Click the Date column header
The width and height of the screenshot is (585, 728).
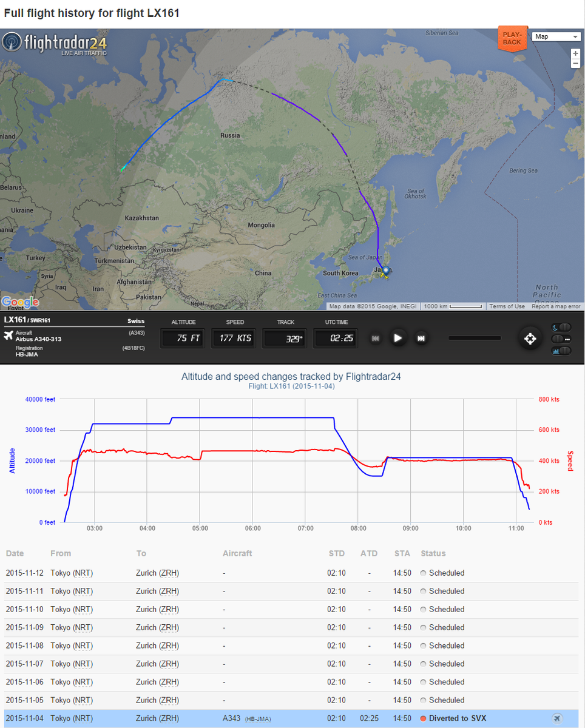point(15,553)
